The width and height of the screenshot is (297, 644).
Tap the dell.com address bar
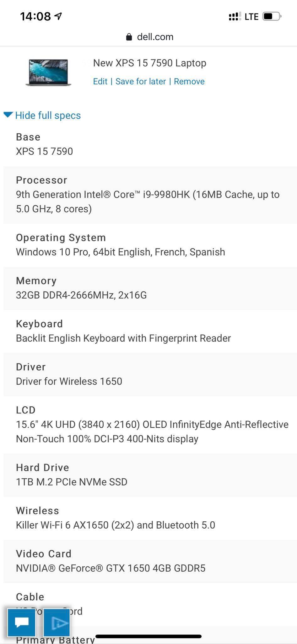pyautogui.click(x=149, y=37)
